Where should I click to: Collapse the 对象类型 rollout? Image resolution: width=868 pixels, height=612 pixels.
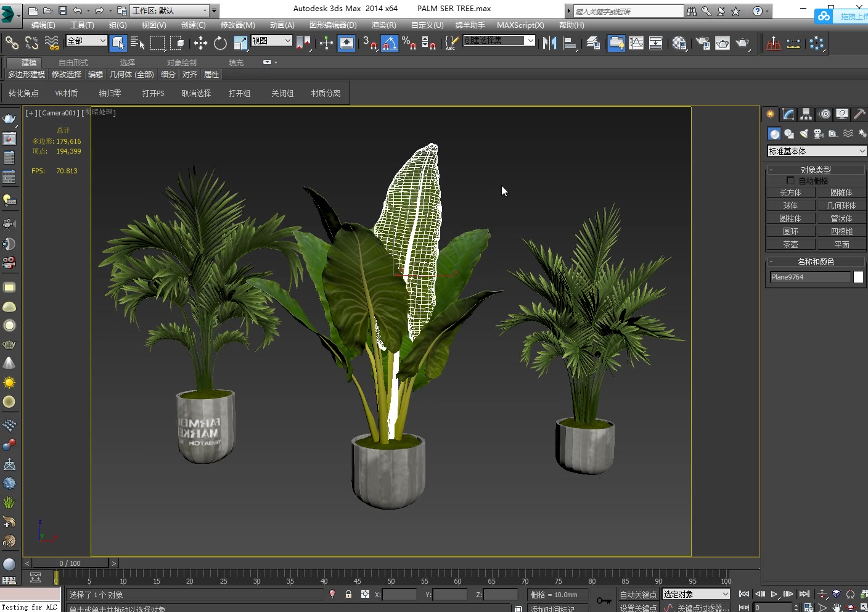coord(816,170)
